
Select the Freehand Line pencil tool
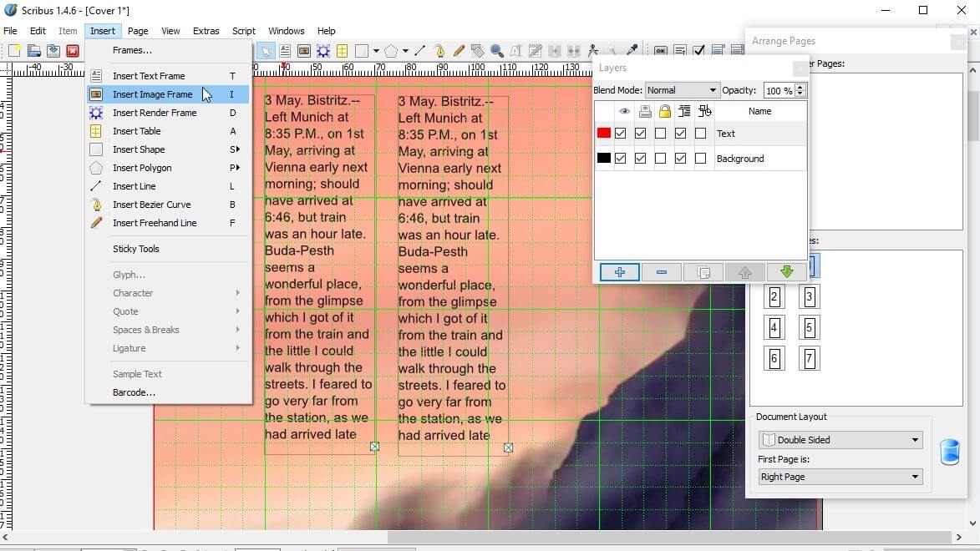pos(459,51)
